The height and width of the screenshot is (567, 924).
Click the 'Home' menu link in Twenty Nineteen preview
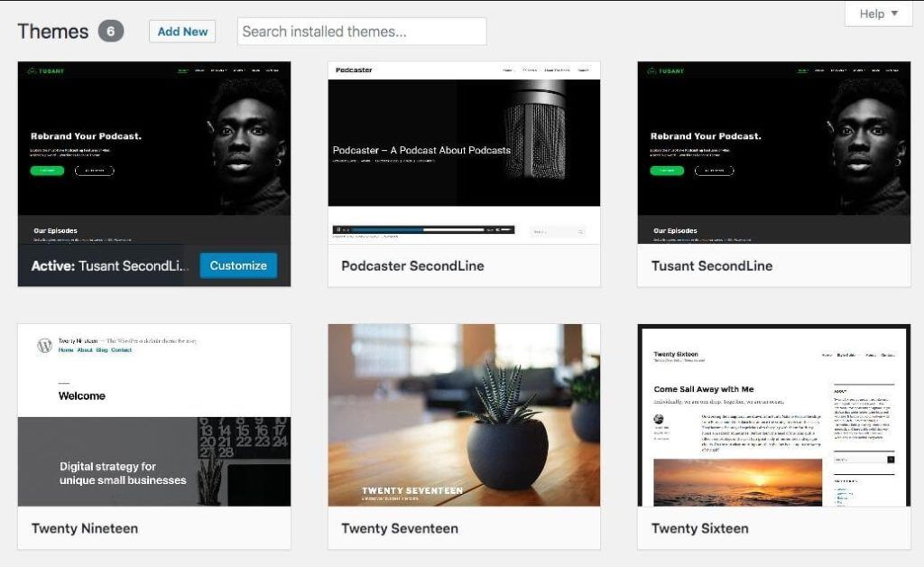point(64,351)
